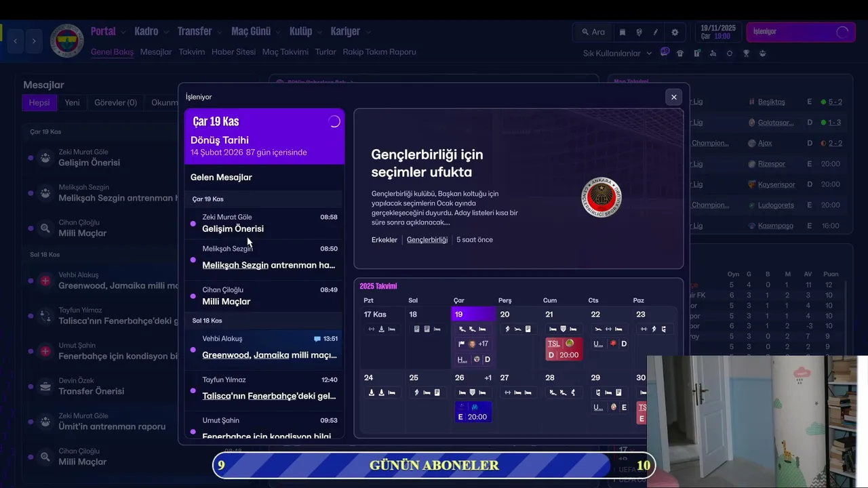Open the notifications chat bubble icon
This screenshot has width=868, height=488.
coord(665,52)
